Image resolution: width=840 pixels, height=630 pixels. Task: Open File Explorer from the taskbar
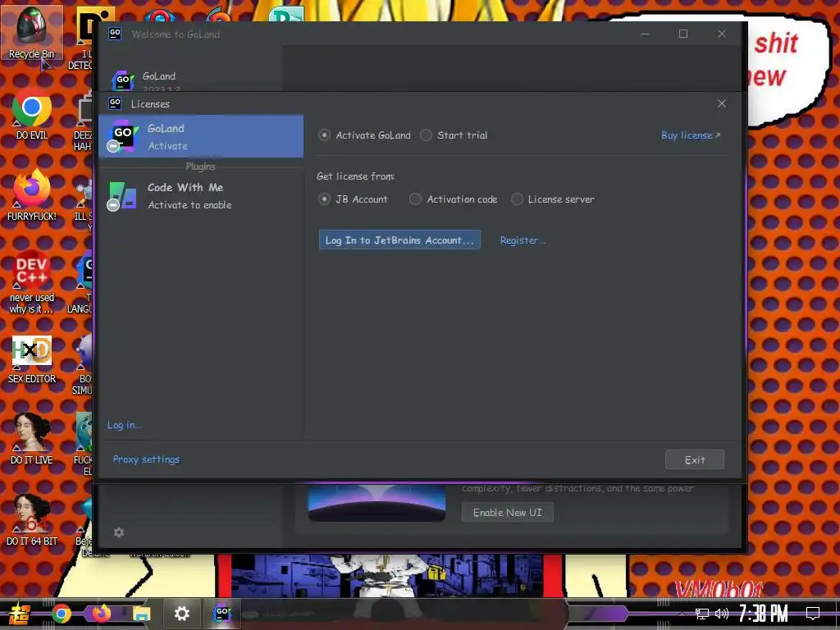point(141,614)
